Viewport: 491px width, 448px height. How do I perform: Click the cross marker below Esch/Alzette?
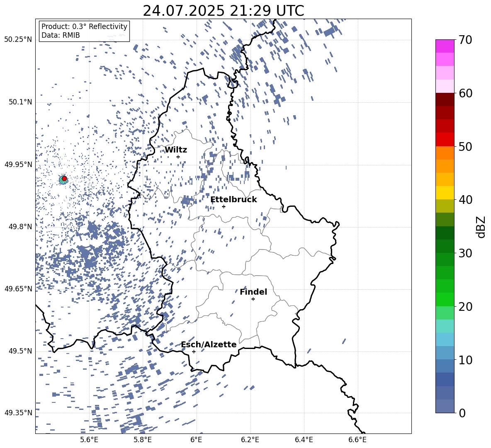(x=194, y=351)
